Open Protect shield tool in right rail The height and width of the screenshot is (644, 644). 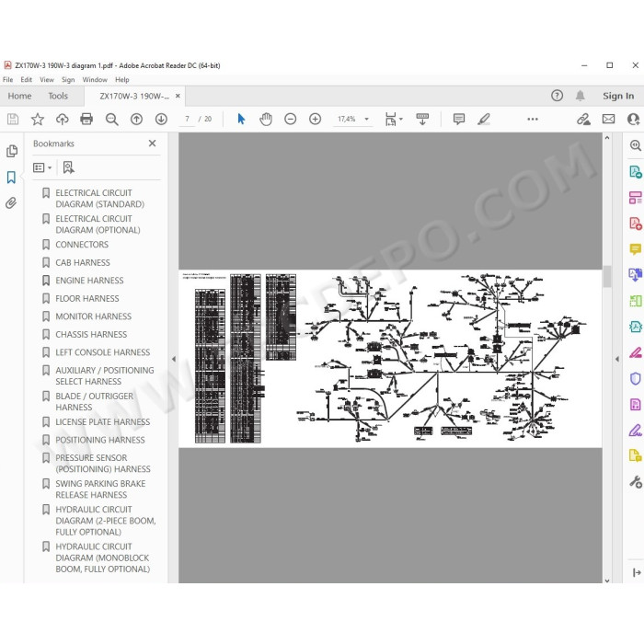coord(636,378)
